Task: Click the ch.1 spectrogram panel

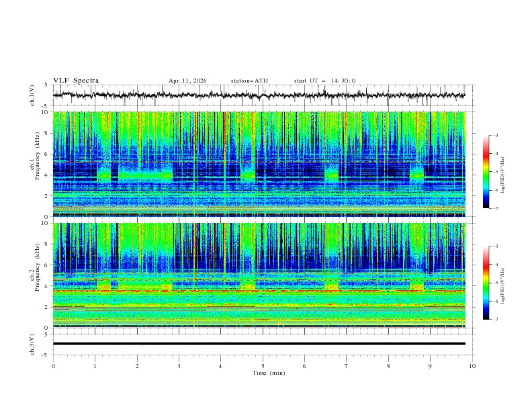Action: tap(259, 164)
